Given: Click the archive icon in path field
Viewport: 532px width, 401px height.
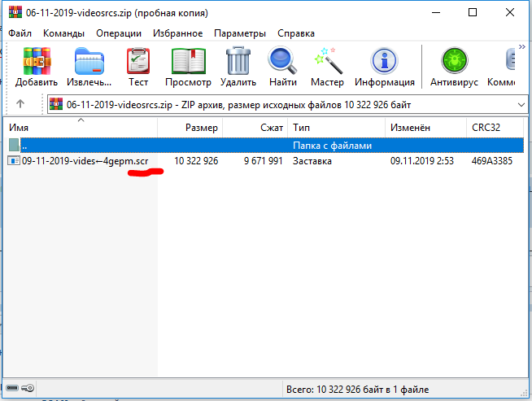Looking at the screenshot, I should pyautogui.click(x=56, y=104).
